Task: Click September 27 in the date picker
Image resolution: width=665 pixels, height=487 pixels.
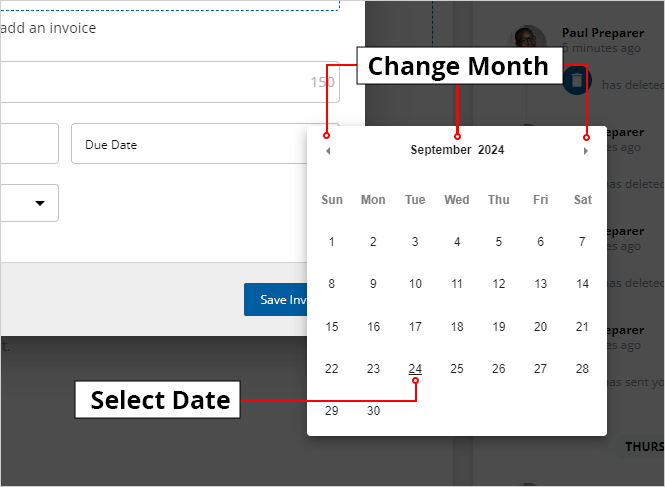Action: [540, 369]
